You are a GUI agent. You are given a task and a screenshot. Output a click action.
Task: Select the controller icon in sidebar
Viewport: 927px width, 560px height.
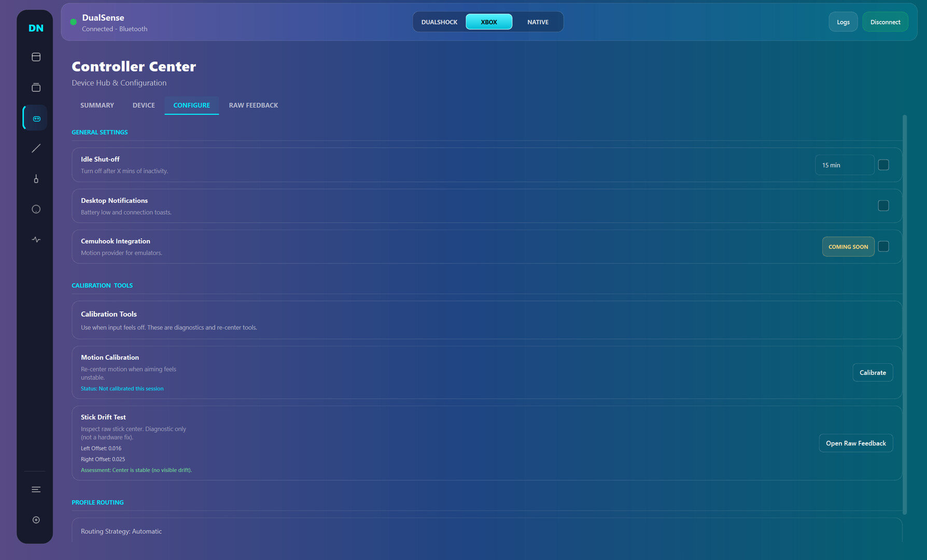click(36, 118)
